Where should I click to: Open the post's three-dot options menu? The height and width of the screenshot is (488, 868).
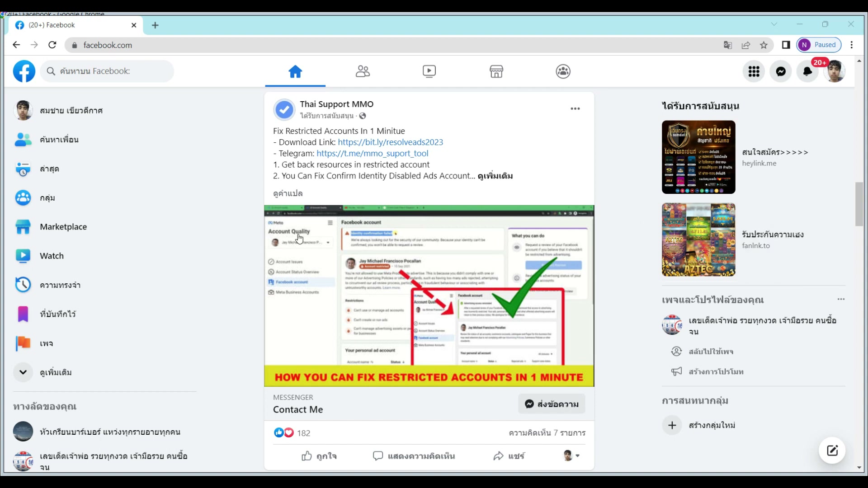[575, 108]
